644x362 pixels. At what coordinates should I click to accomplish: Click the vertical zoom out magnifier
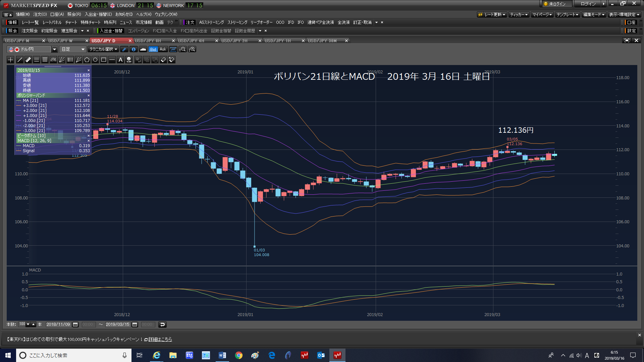[182, 49]
